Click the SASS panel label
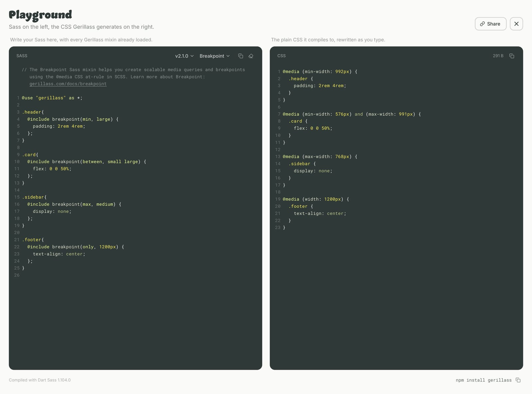Screen dimensions: 532x394 click(x=22, y=56)
